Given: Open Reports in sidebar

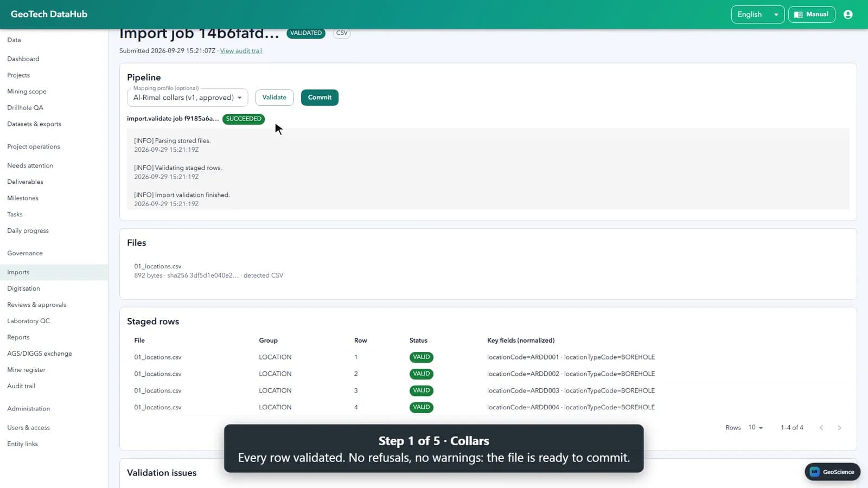Looking at the screenshot, I should point(18,337).
